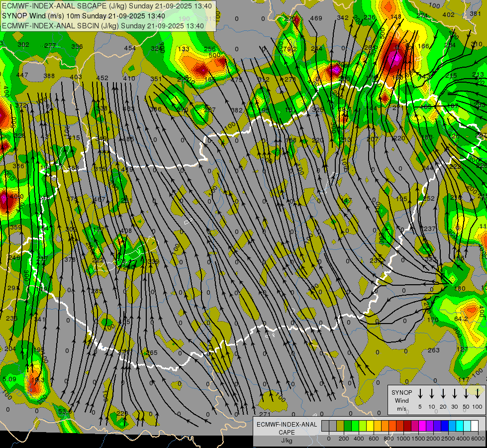Click the map value 381

pyautogui.click(x=476, y=13)
